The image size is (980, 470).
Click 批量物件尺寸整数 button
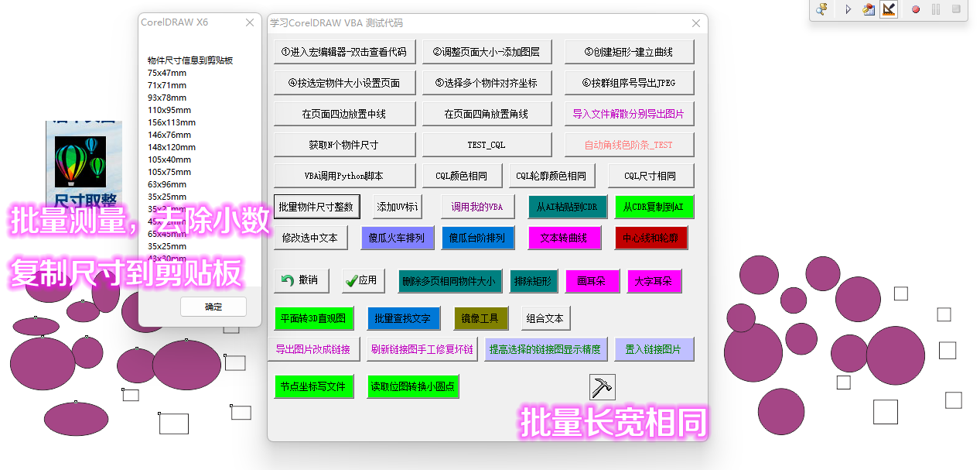(x=317, y=207)
